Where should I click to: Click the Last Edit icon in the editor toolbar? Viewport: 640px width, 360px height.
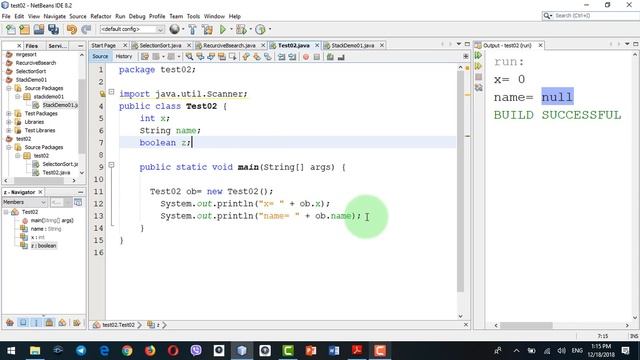(x=144, y=57)
